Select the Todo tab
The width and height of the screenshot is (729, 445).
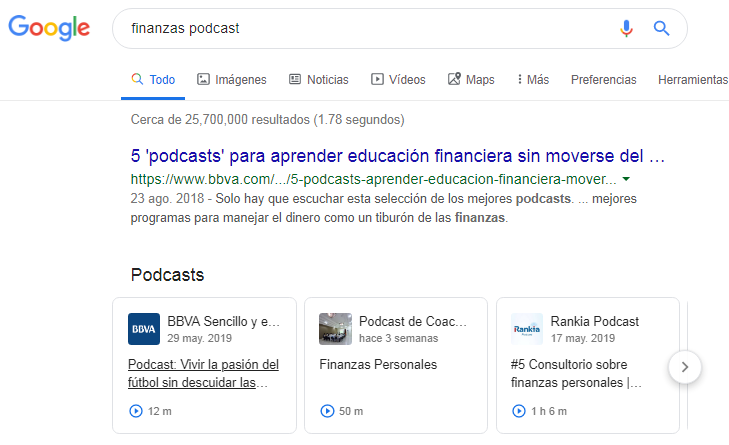(x=153, y=80)
